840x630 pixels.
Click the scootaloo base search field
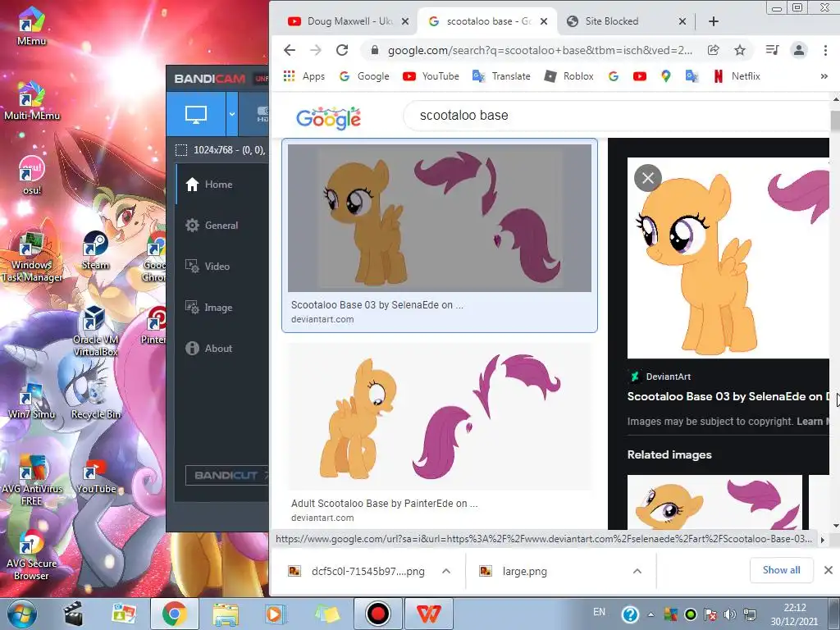pyautogui.click(x=616, y=116)
